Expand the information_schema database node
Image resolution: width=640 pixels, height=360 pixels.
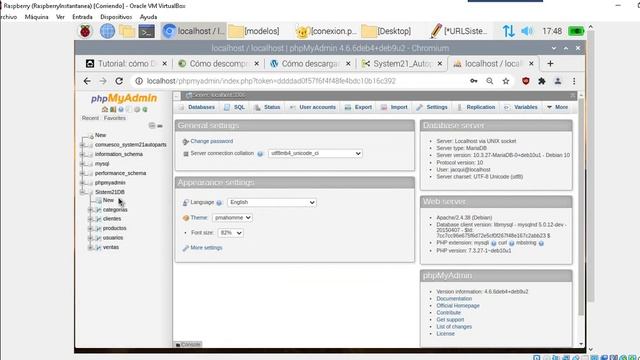tap(82, 154)
